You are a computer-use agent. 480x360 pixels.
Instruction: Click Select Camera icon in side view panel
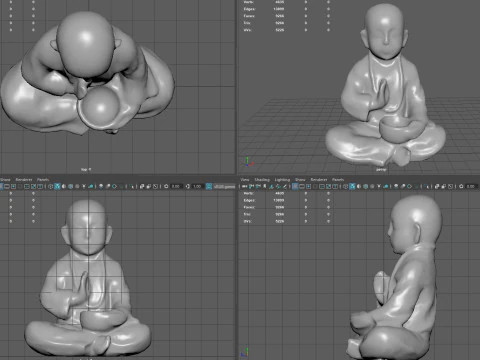tap(244, 186)
